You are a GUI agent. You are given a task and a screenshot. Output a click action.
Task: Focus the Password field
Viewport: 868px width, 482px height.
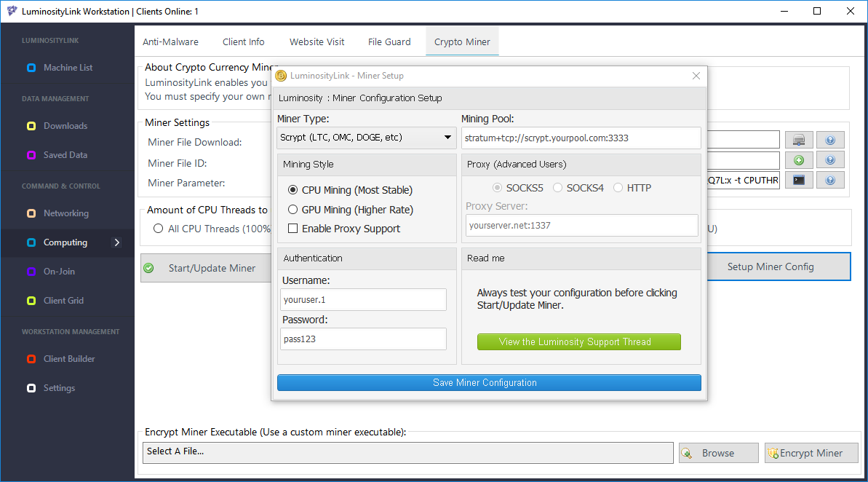point(363,339)
